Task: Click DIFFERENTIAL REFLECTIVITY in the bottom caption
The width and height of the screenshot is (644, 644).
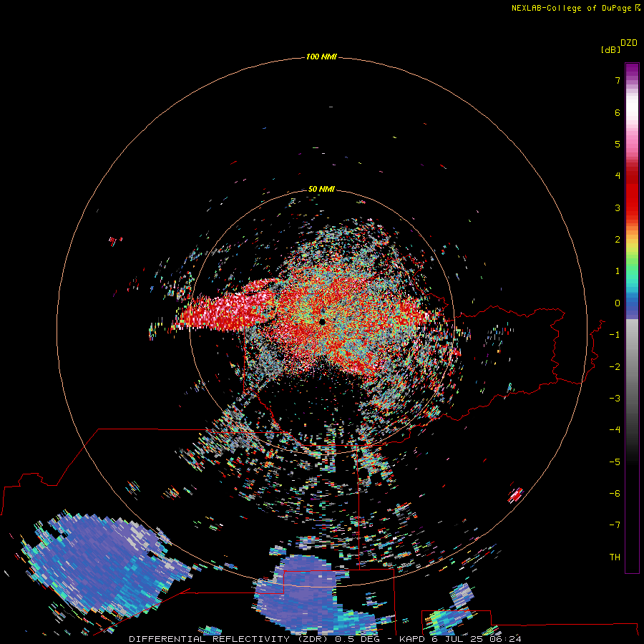Action: click(x=209, y=639)
